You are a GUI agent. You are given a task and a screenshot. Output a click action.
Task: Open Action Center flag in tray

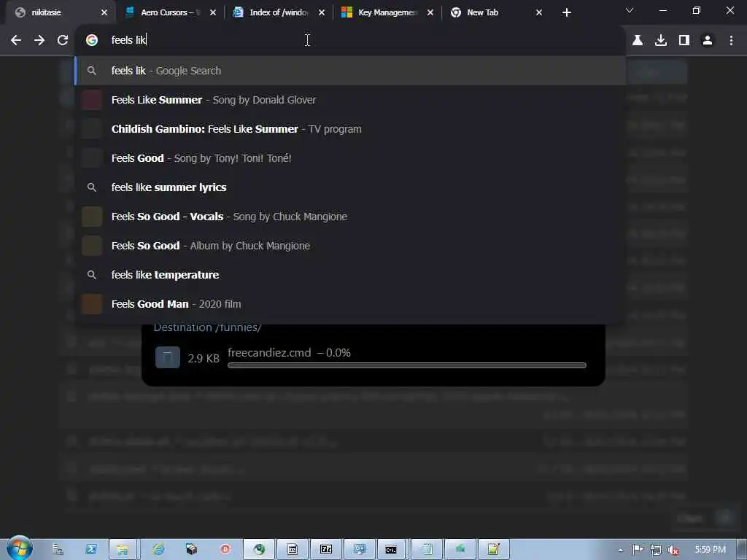coord(638,550)
